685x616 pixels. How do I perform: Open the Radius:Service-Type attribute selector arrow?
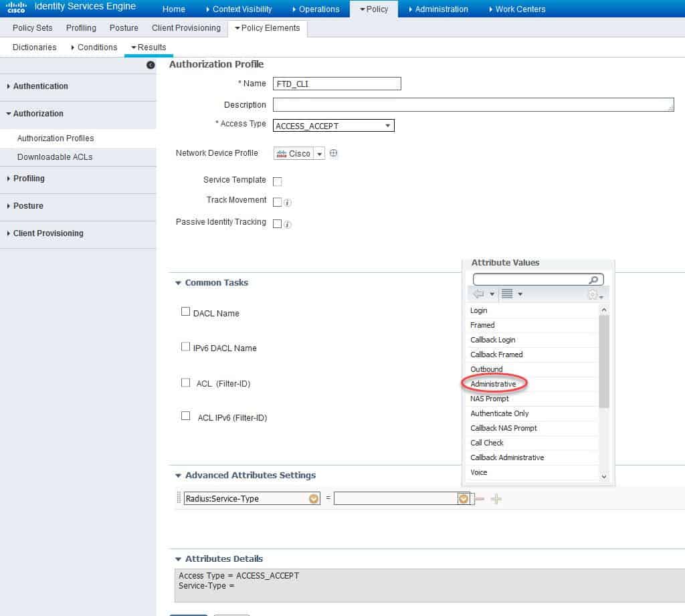(x=314, y=498)
